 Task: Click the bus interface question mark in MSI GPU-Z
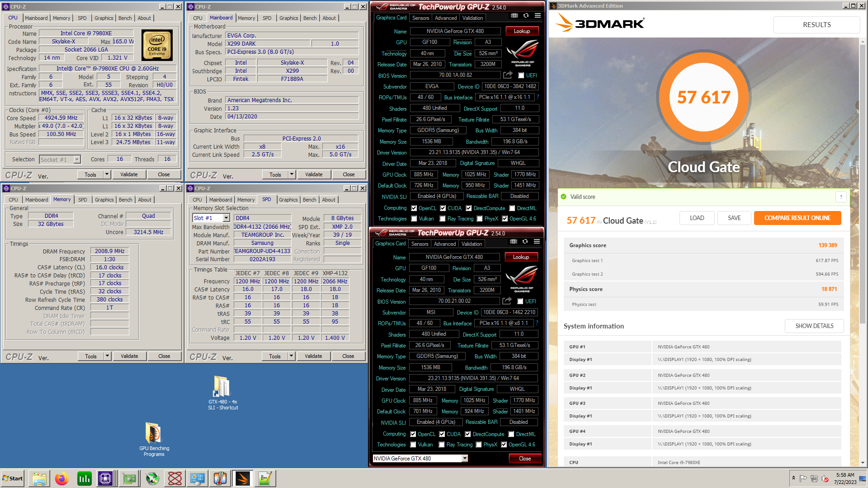click(537, 323)
